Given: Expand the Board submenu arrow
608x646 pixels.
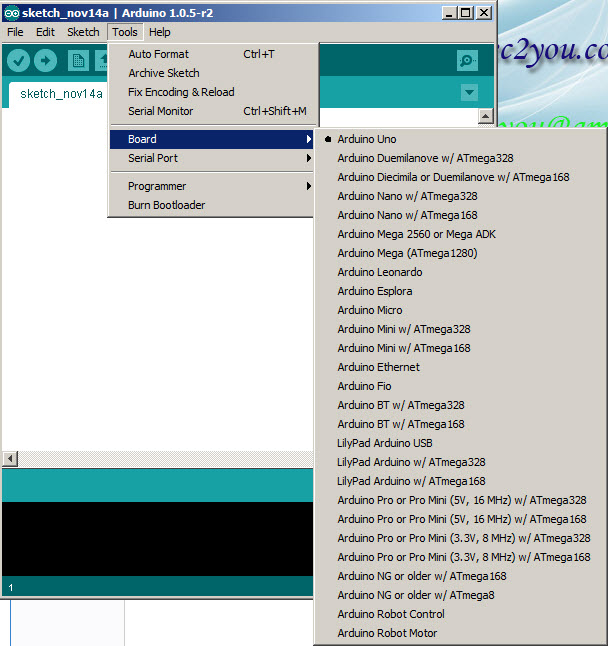Looking at the screenshot, I should point(309,139).
